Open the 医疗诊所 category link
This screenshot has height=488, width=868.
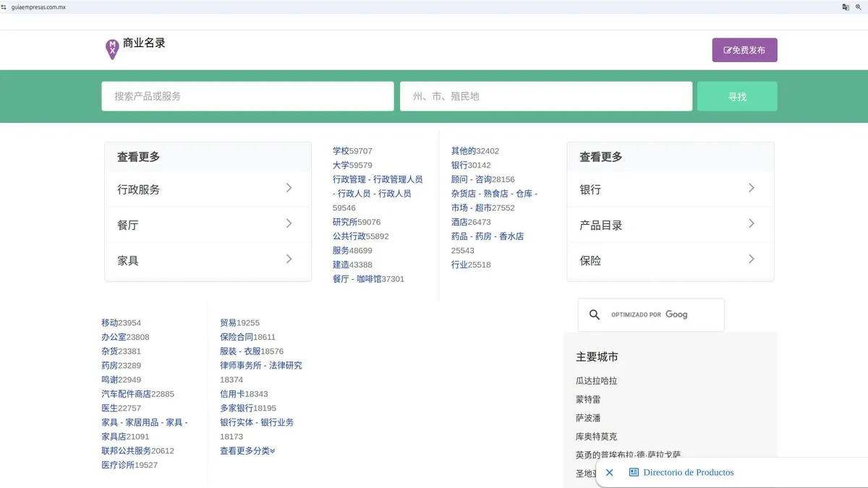click(x=118, y=465)
